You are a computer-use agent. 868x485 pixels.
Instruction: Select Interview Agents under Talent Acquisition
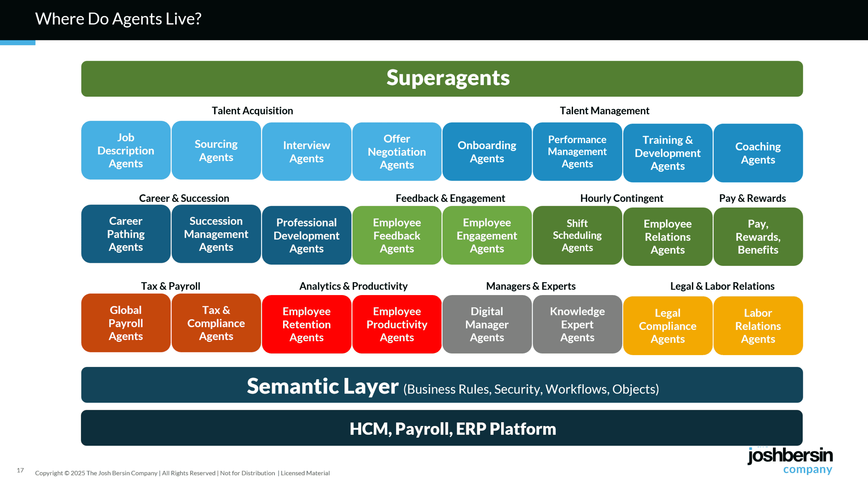pos(306,151)
